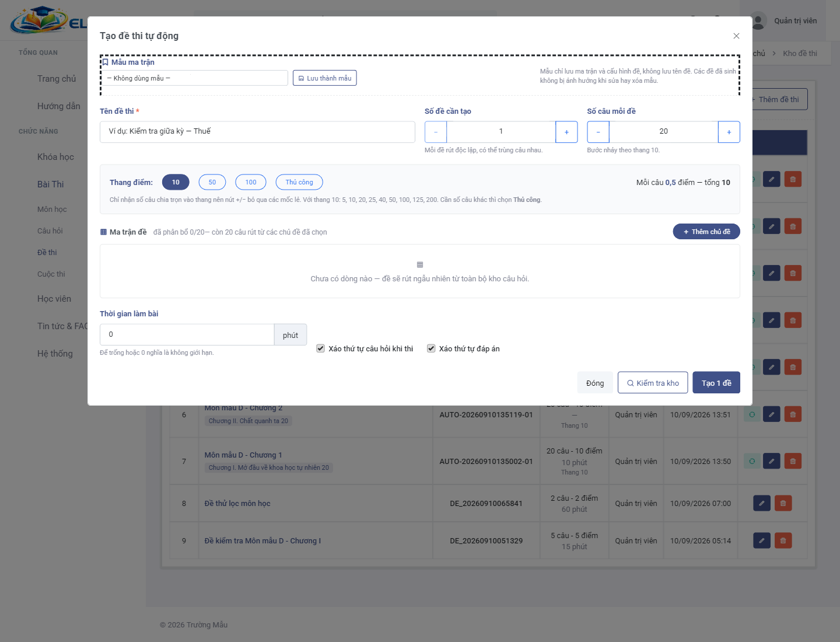Image resolution: width=840 pixels, height=642 pixels.
Task: Go to Cuộc thi in the sidebar
Action: 51,274
